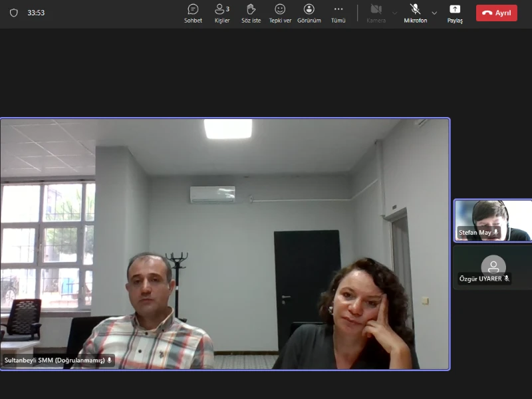The image size is (532, 399).
Task: Select the Özgür UYARER participant tile
Action: 493,267
